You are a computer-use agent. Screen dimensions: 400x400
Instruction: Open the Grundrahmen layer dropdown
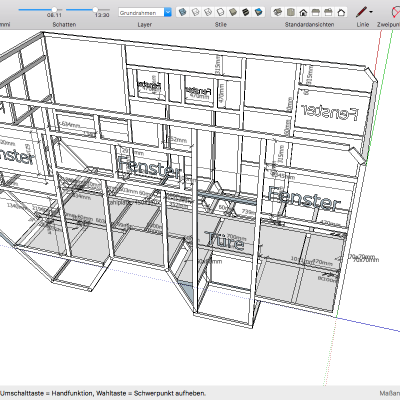coord(145,13)
